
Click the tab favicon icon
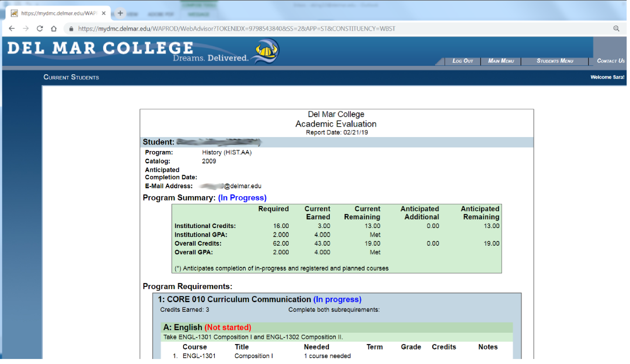pos(14,13)
